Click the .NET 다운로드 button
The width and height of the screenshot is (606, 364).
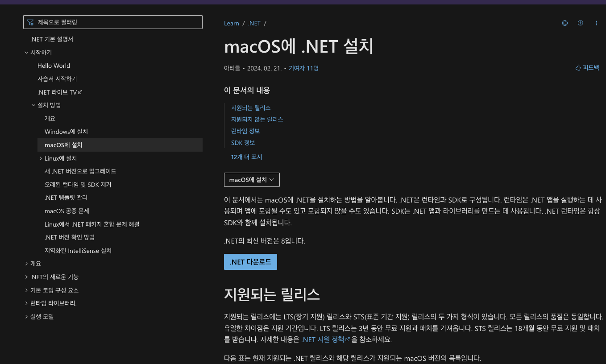[x=250, y=262]
